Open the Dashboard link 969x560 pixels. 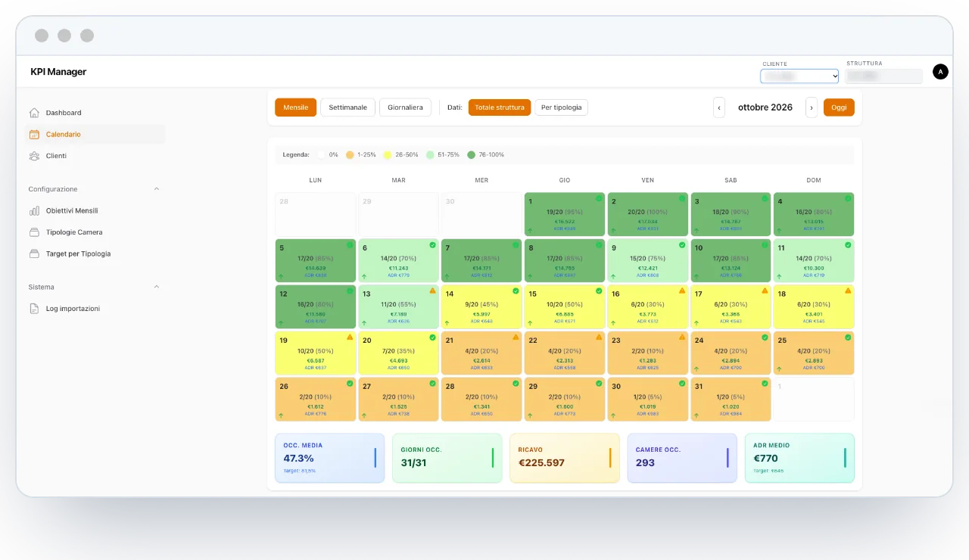pyautogui.click(x=95, y=113)
